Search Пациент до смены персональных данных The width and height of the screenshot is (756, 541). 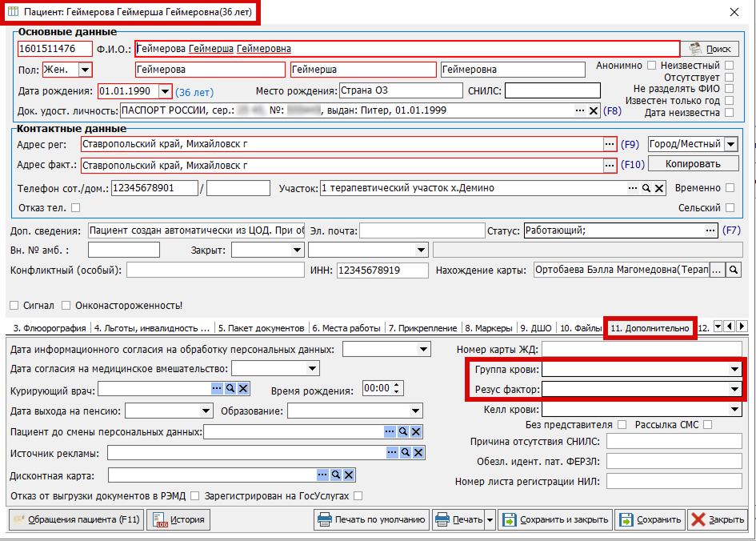403,431
